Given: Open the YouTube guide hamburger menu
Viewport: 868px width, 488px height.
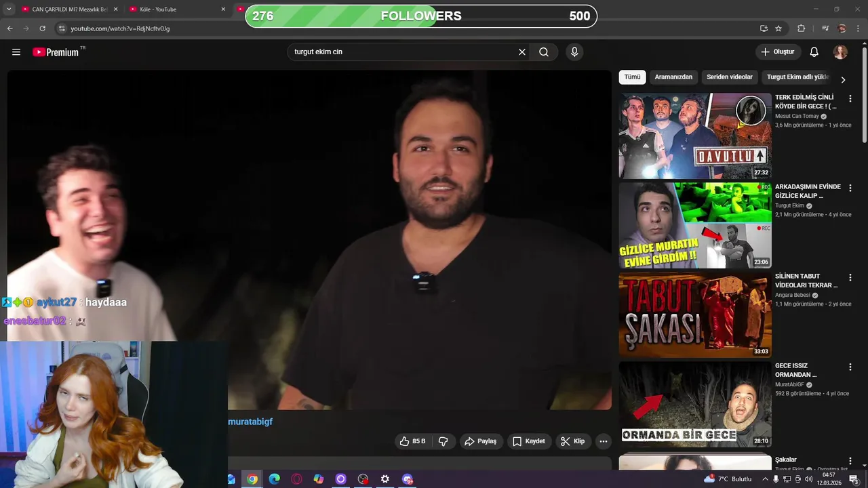Looking at the screenshot, I should [16, 52].
